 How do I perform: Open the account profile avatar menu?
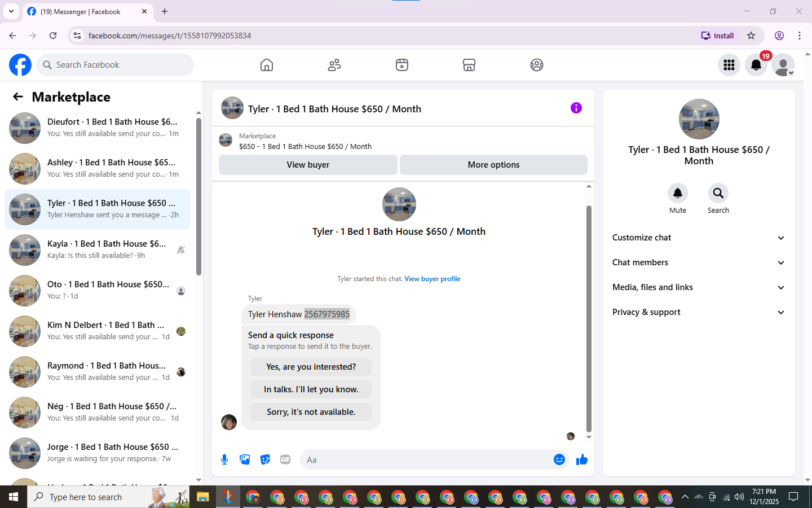[783, 65]
